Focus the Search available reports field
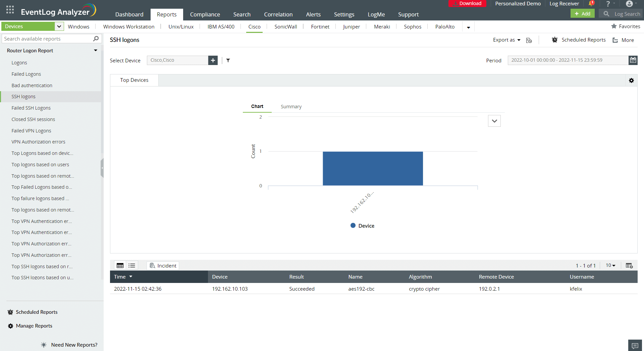Image resolution: width=644 pixels, height=351 pixels. click(x=51, y=39)
